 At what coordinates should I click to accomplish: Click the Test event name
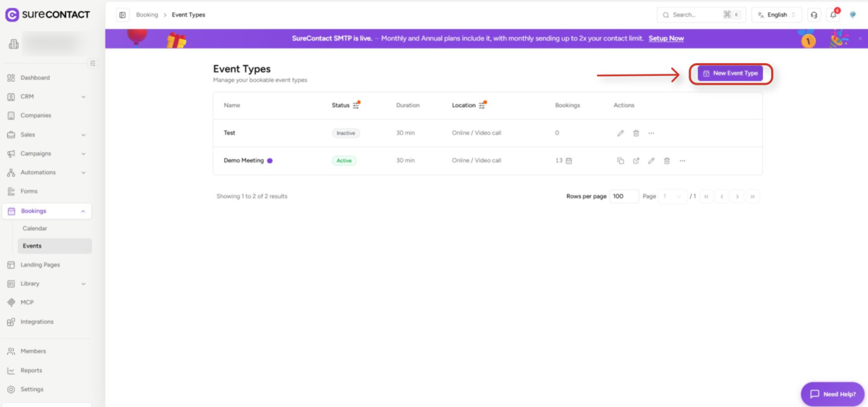click(229, 133)
